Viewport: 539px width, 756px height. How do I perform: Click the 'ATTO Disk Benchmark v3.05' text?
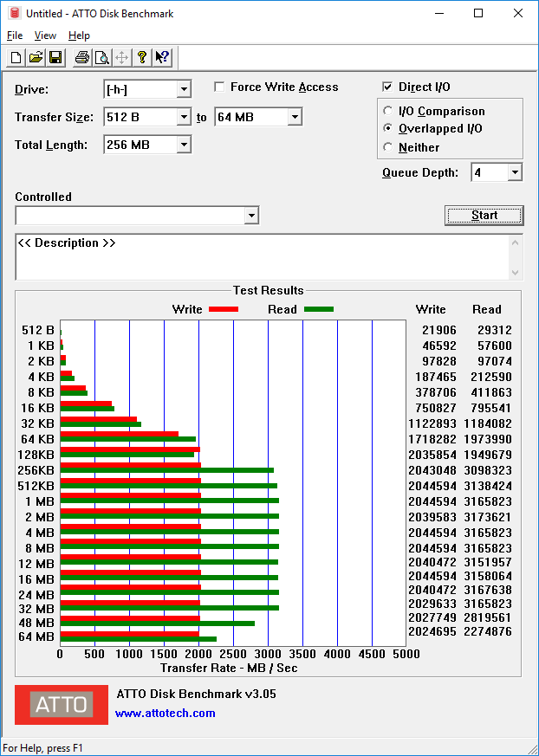(x=197, y=694)
